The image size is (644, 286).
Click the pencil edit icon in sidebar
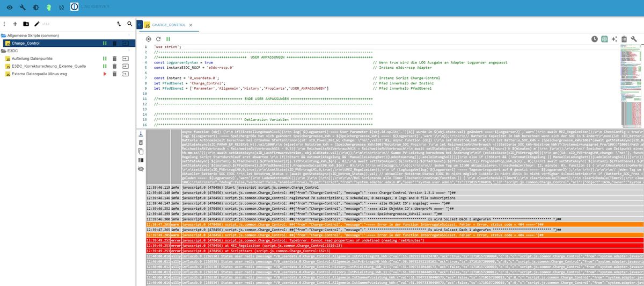tap(36, 24)
